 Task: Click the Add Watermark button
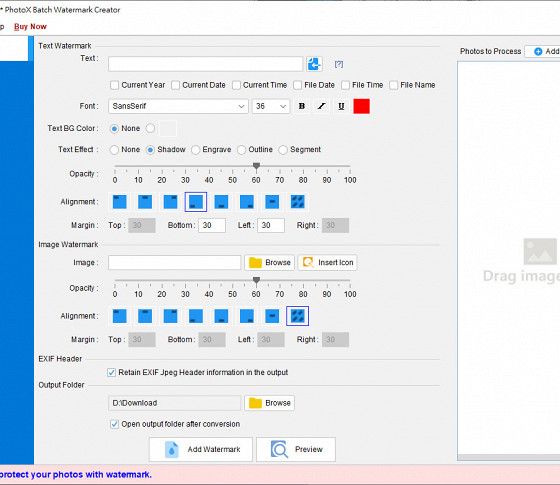(x=201, y=449)
